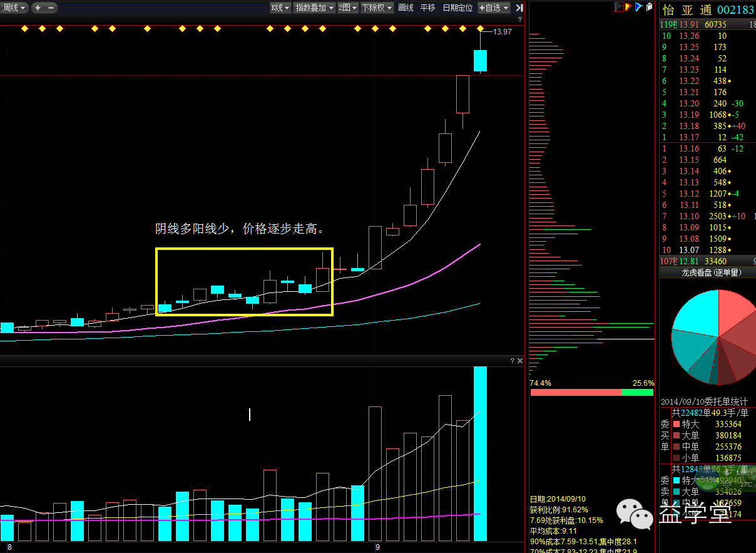Open the K线 chart type dropdown
756x553 pixels.
click(280, 8)
